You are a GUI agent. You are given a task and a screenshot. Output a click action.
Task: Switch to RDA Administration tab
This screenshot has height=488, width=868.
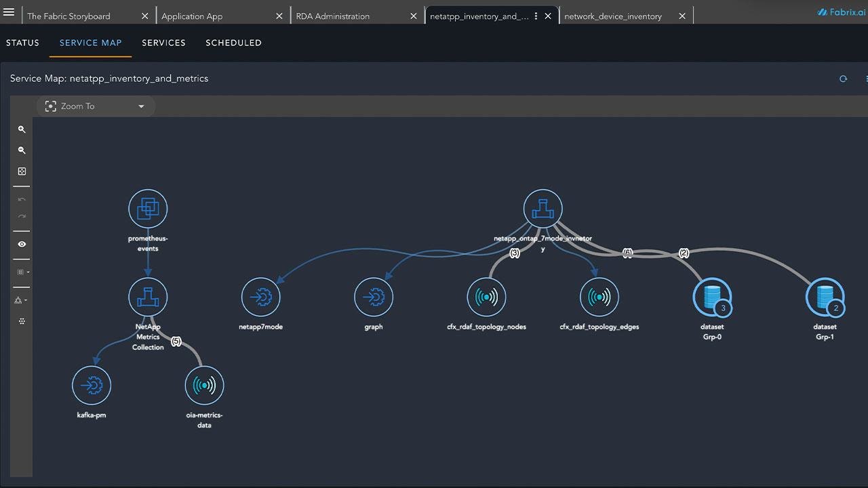pos(333,16)
